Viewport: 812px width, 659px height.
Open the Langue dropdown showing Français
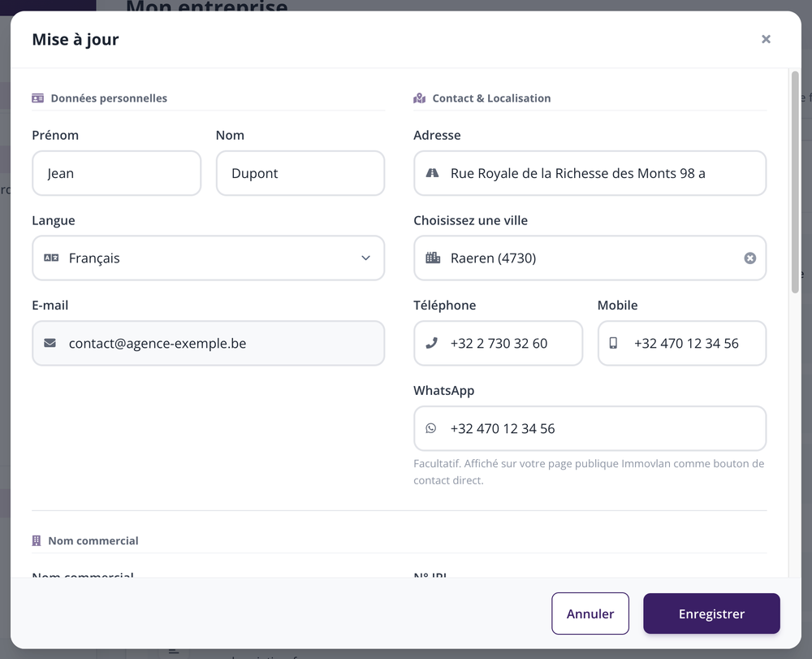click(208, 258)
